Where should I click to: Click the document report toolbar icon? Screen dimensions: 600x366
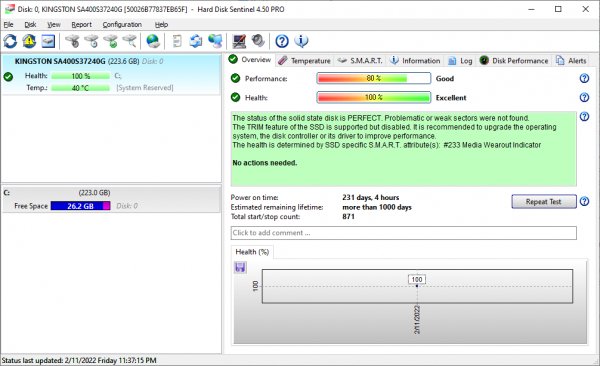click(177, 41)
